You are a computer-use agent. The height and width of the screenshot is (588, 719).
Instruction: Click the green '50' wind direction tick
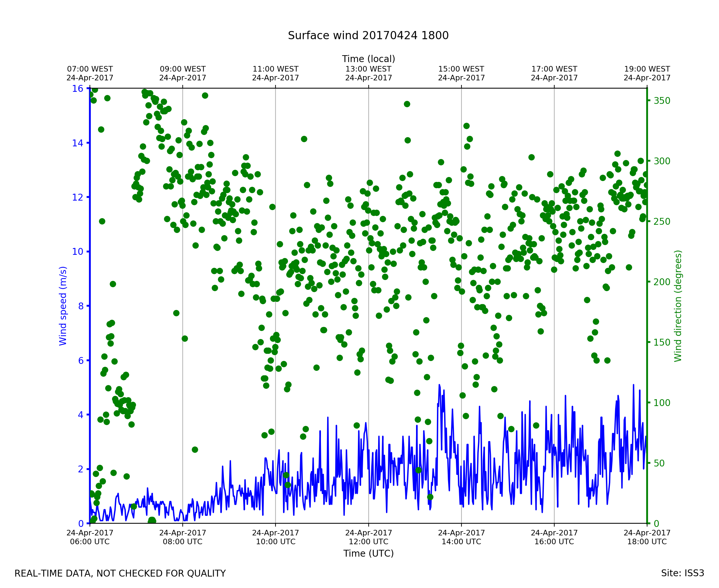coord(660,463)
